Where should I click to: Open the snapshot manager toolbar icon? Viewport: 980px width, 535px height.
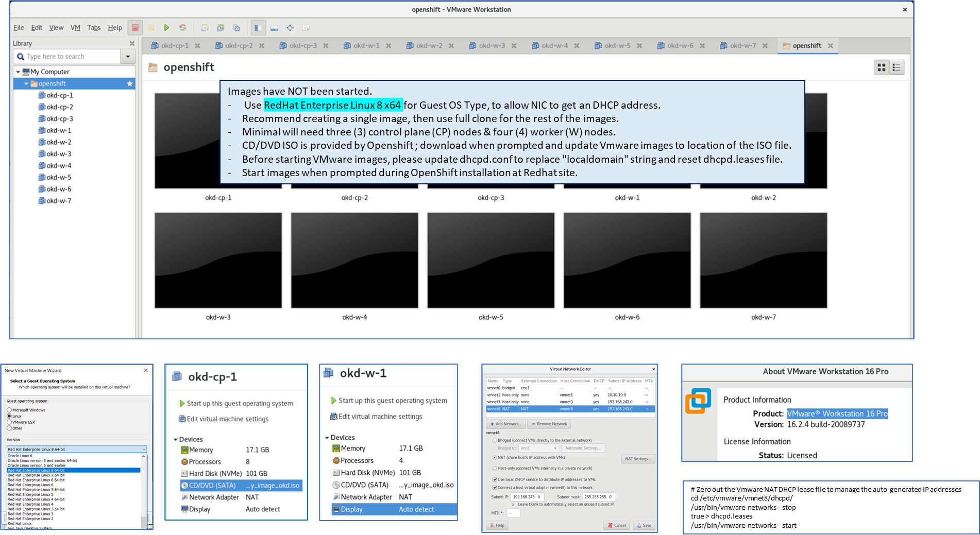(236, 28)
